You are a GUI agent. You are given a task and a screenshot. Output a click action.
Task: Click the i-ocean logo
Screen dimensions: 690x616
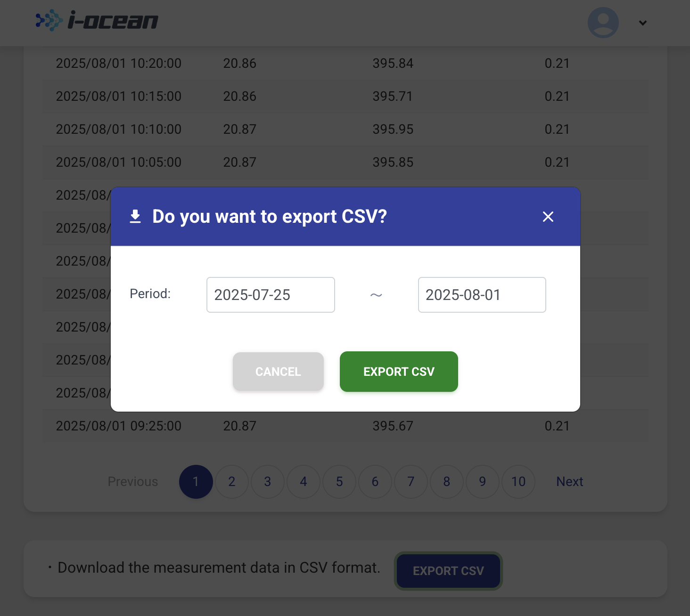click(x=97, y=21)
